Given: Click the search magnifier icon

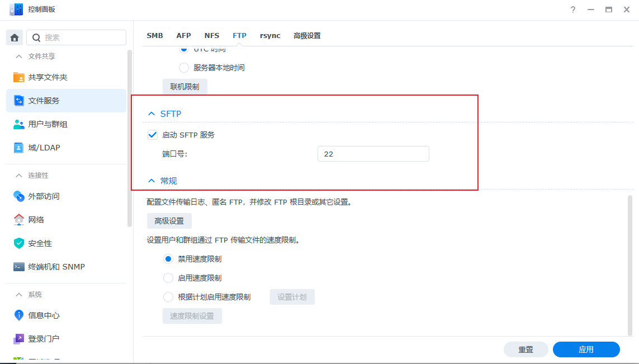Looking at the screenshot, I should click(36, 37).
